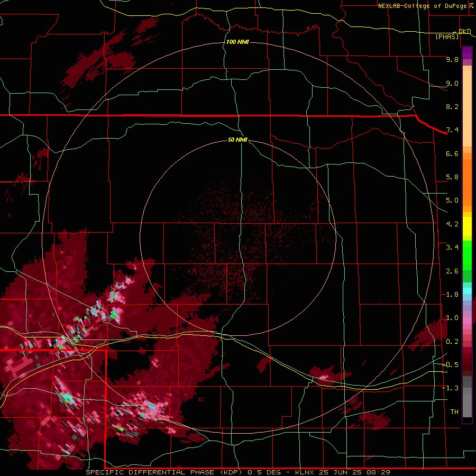Click the -0.5 scale value

(450, 365)
